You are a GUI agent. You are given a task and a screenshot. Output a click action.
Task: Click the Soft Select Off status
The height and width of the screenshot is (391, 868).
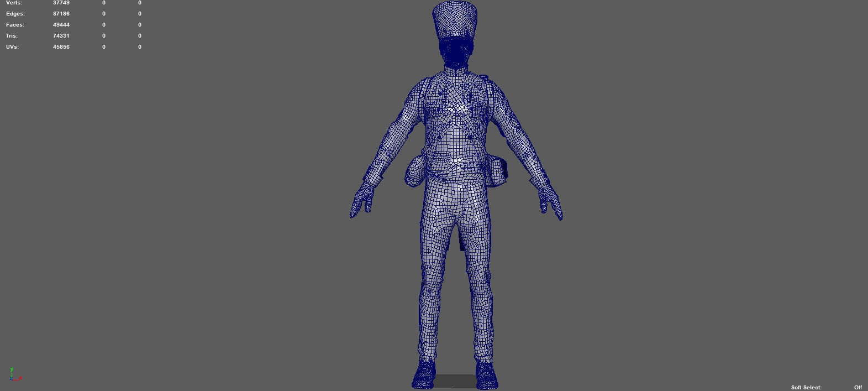pyautogui.click(x=858, y=387)
